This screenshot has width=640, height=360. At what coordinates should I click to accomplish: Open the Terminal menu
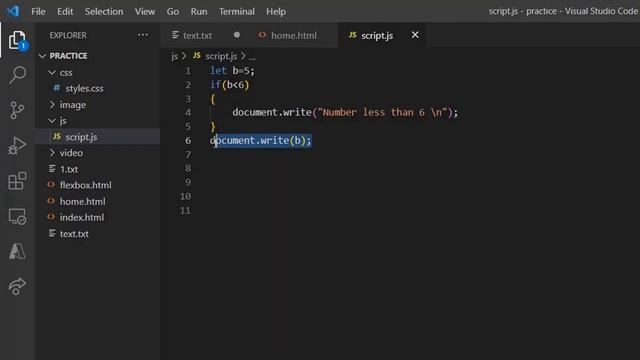point(237,11)
